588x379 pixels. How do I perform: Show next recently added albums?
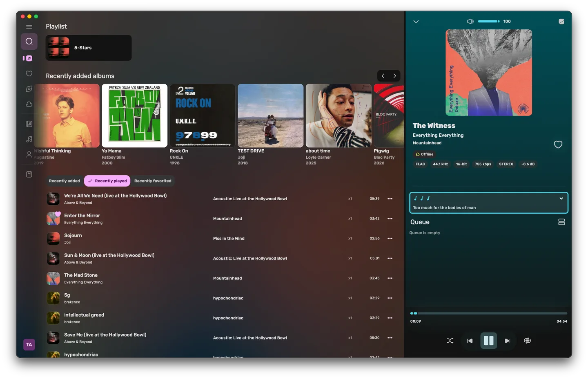coord(394,76)
